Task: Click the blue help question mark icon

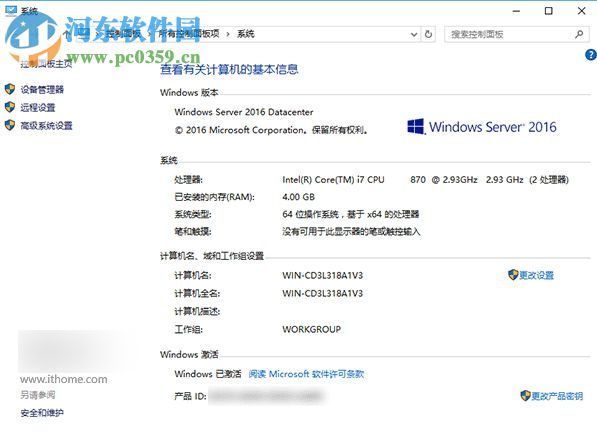Action: [x=591, y=55]
